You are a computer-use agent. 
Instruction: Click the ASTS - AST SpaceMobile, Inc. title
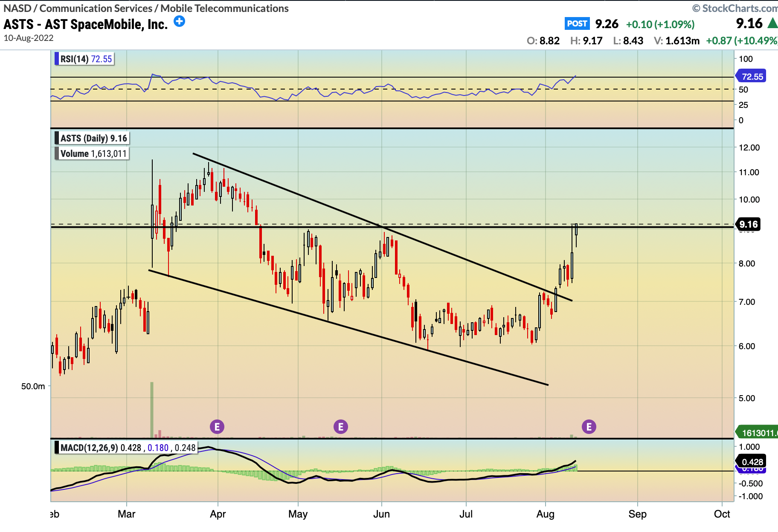click(x=86, y=24)
